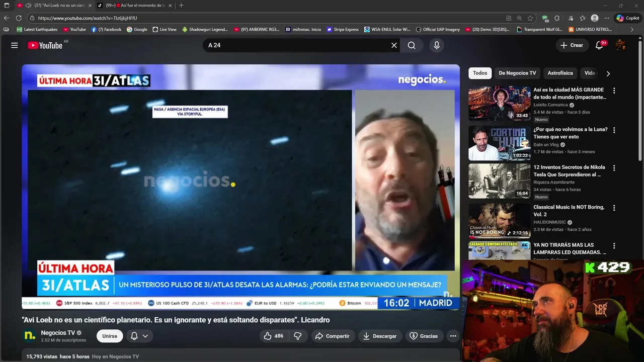Open favorites list toolbar icon
Screen dimensions: 644x362
click(x=582, y=18)
